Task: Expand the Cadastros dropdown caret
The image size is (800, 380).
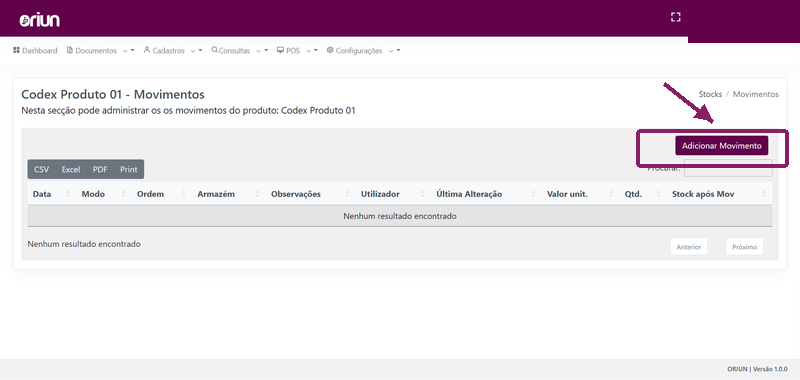Action: [200, 50]
